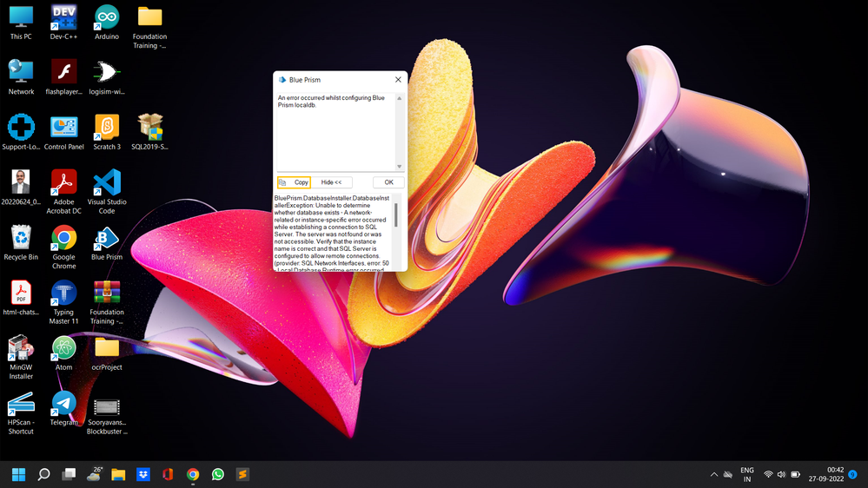
Task: Select the Scratch 3 desktop shortcut
Action: [106, 132]
